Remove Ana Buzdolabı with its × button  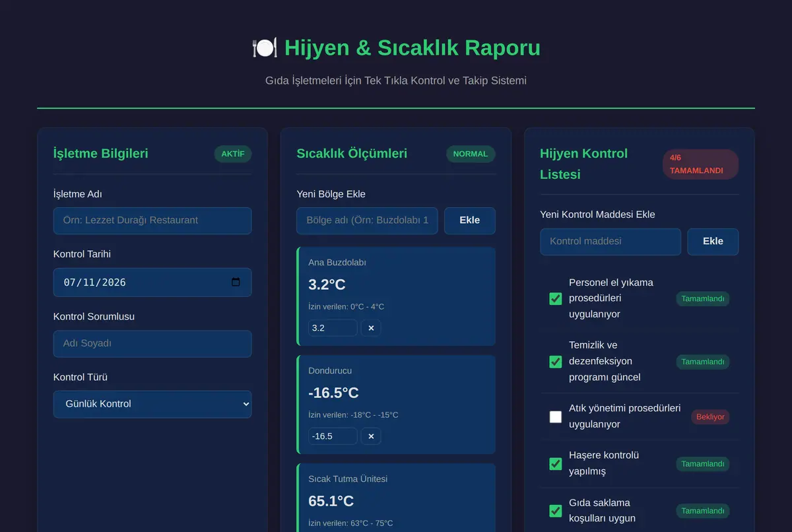[371, 328]
